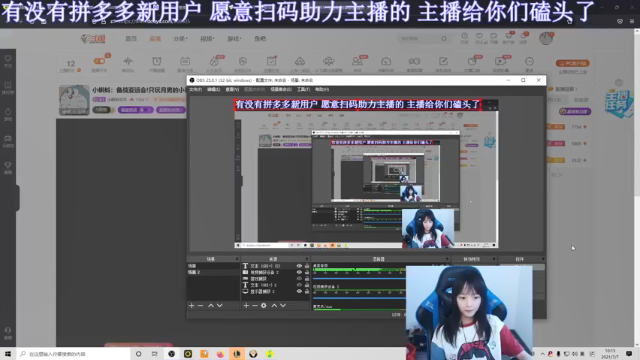Click the orange PC开播 button
640x360 pixels.
tap(573, 63)
